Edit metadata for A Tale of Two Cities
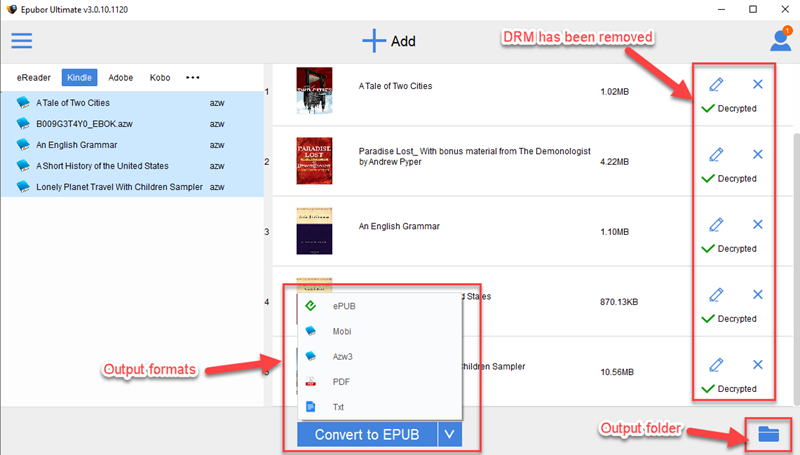This screenshot has height=455, width=800. 716,84
